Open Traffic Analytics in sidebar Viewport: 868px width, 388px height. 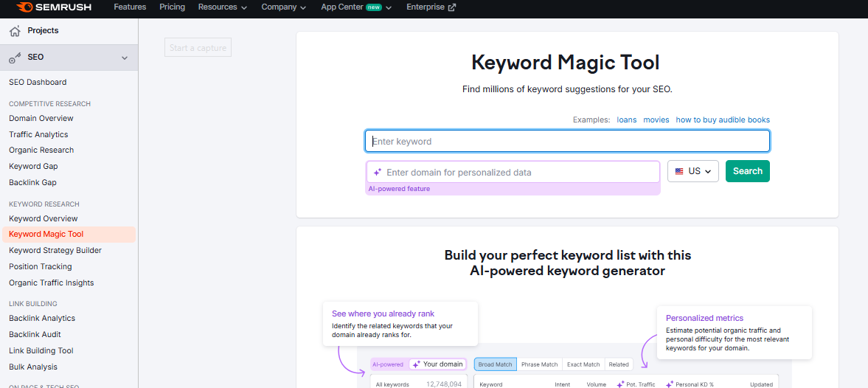click(x=38, y=134)
